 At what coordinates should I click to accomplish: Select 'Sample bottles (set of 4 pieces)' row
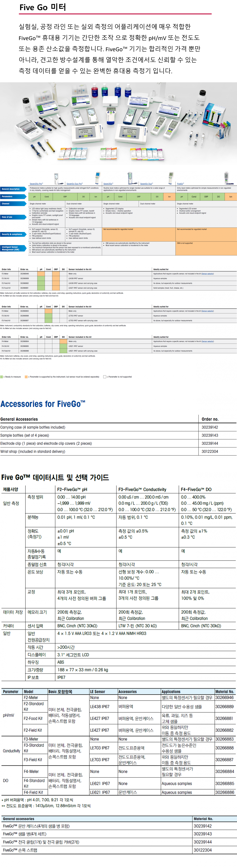click(x=118, y=435)
